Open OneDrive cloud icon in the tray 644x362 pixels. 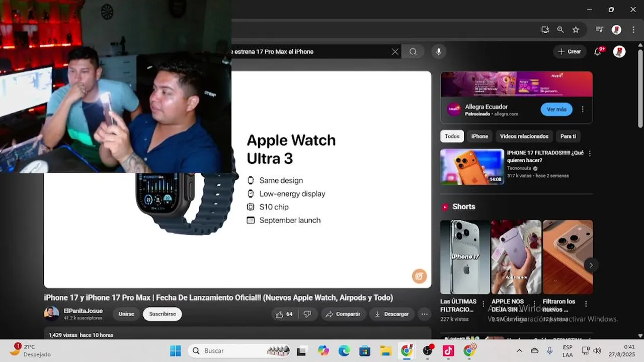click(x=535, y=350)
